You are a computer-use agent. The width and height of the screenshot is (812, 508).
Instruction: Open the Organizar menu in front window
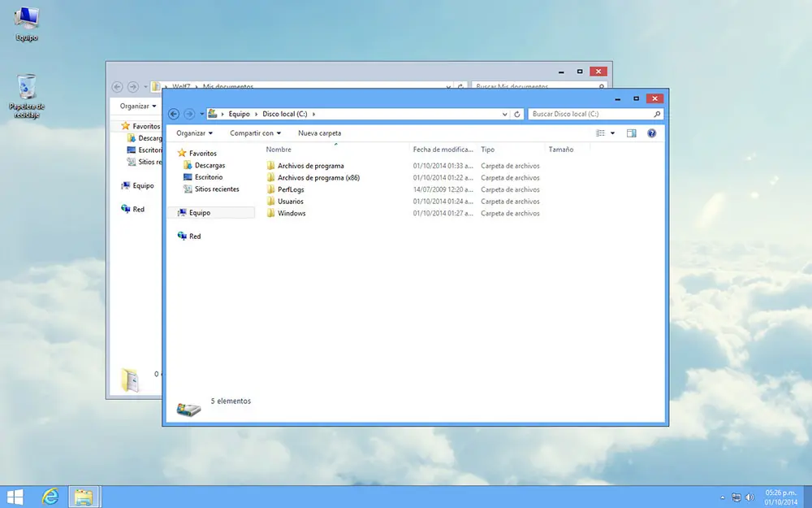coord(194,133)
